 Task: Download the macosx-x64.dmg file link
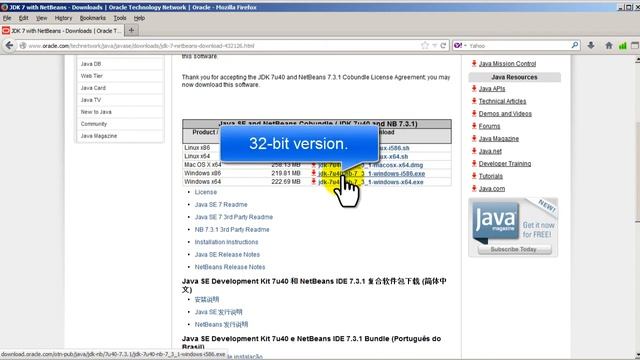coord(370,165)
